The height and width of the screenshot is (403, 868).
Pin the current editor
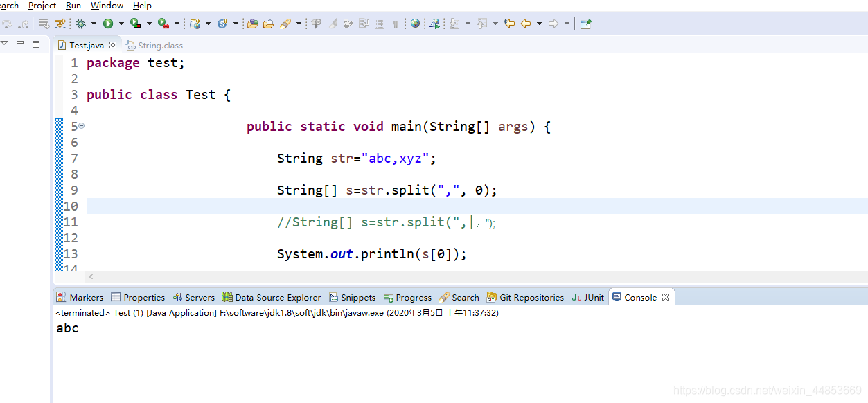(584, 23)
